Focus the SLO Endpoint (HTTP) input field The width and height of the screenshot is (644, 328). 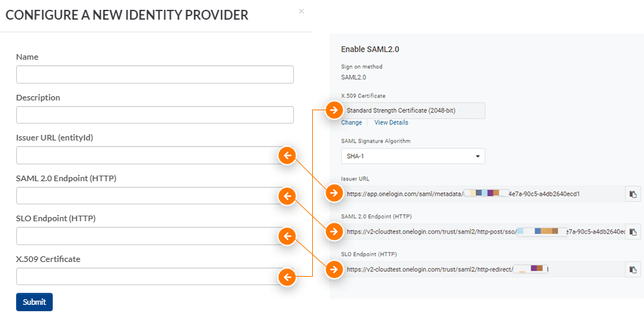coord(146,237)
